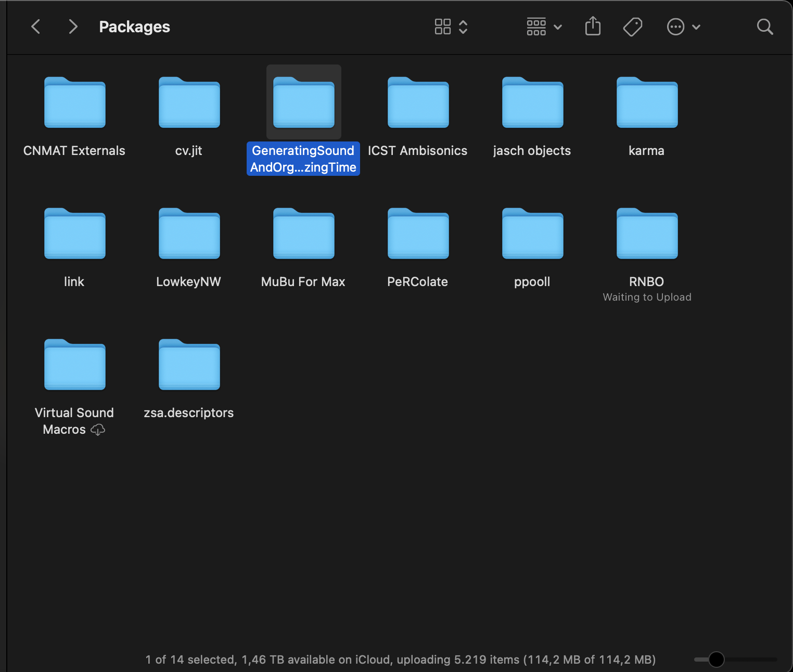
Task: Open the More actions ellipsis icon
Action: pos(675,27)
